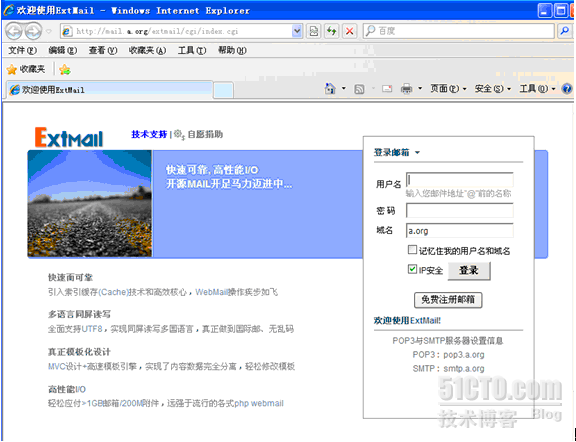Click the POP3: pop3.a.org text

click(x=448, y=355)
